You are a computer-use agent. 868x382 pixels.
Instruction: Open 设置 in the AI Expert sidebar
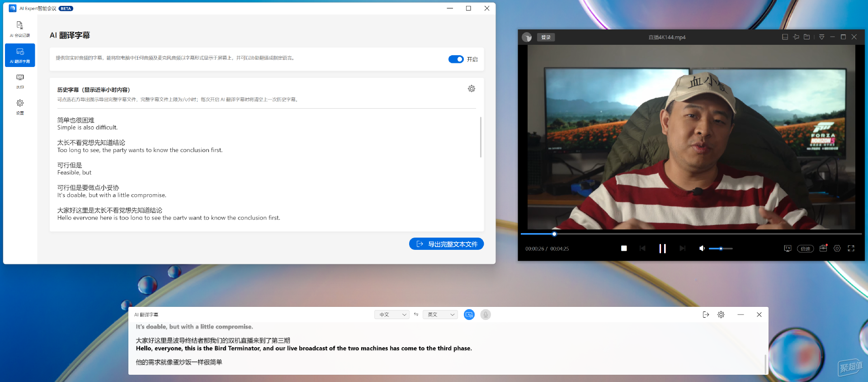pyautogui.click(x=20, y=107)
